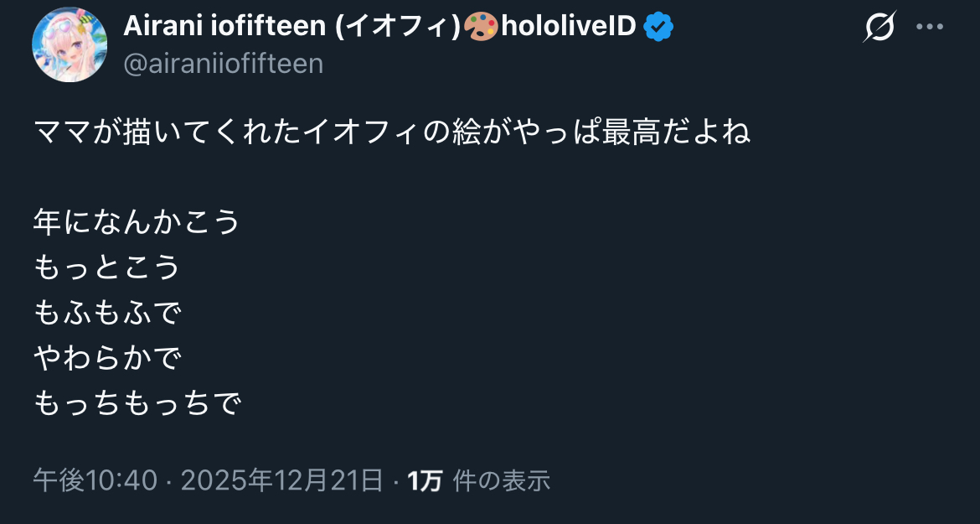Click the tweet line "もっちもっちで"
Screen dimensions: 980x524
[x=137, y=403]
